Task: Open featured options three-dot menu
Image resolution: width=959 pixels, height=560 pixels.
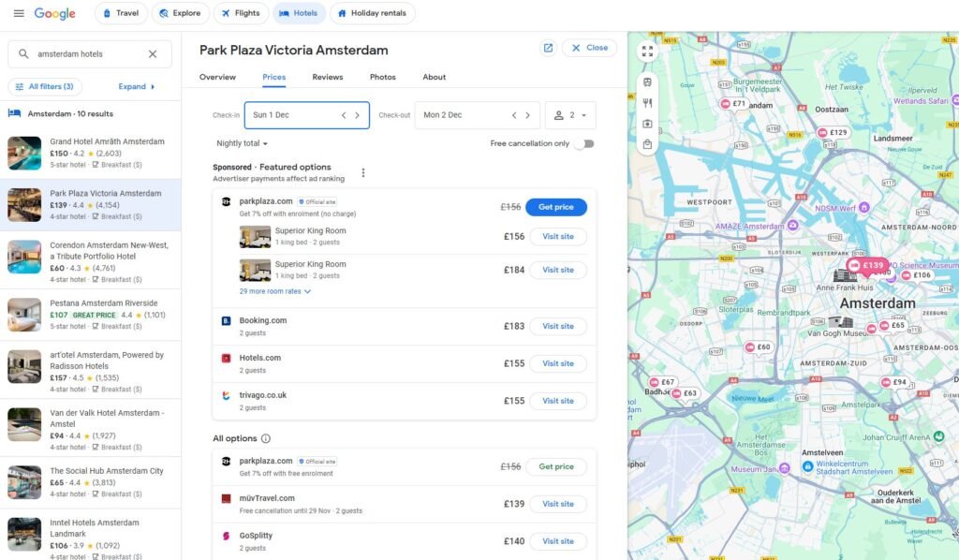Action: (363, 172)
